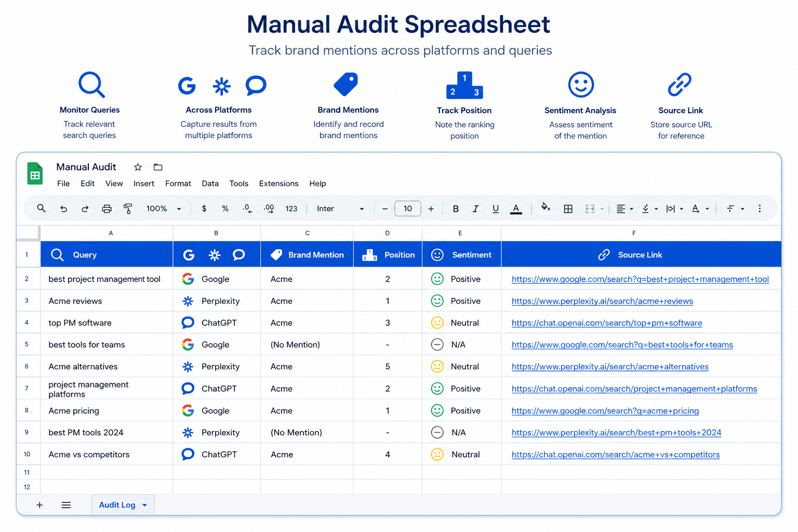Open the 123 number format menu
Viewport: 798px width, 532px height.
click(x=291, y=209)
